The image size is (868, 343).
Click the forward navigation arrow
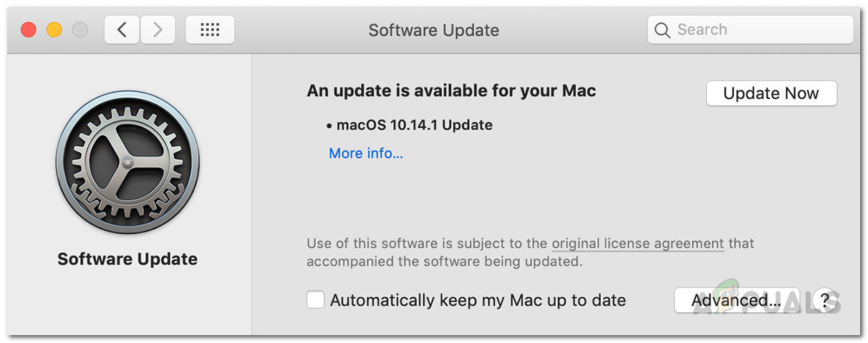158,30
